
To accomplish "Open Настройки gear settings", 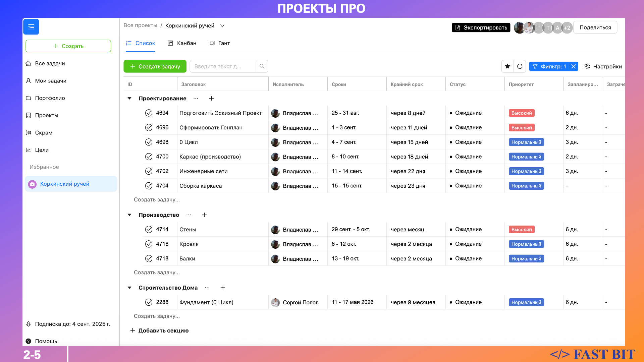I will (603, 66).
